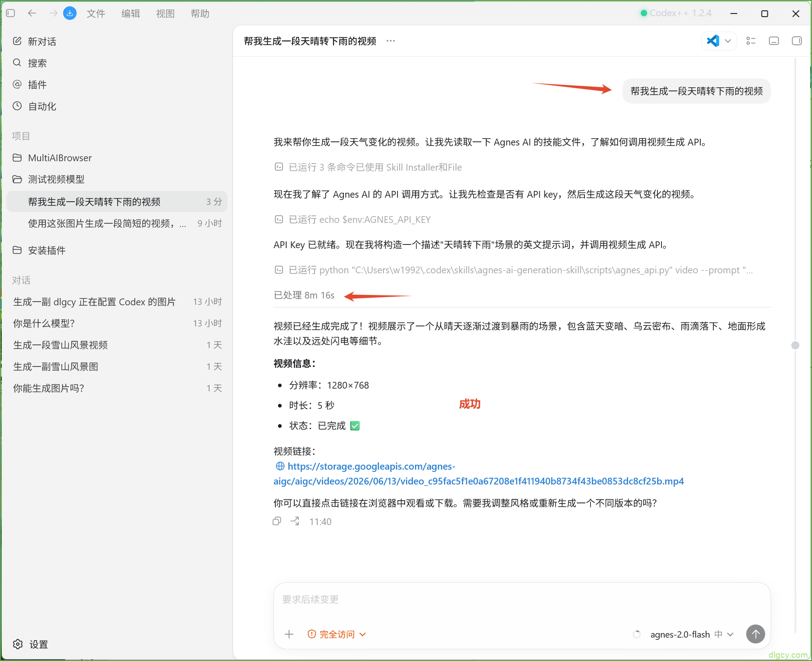812x661 pixels.
Task: Open the 生成一段雪山风景视频 conversation
Action: (x=117, y=345)
